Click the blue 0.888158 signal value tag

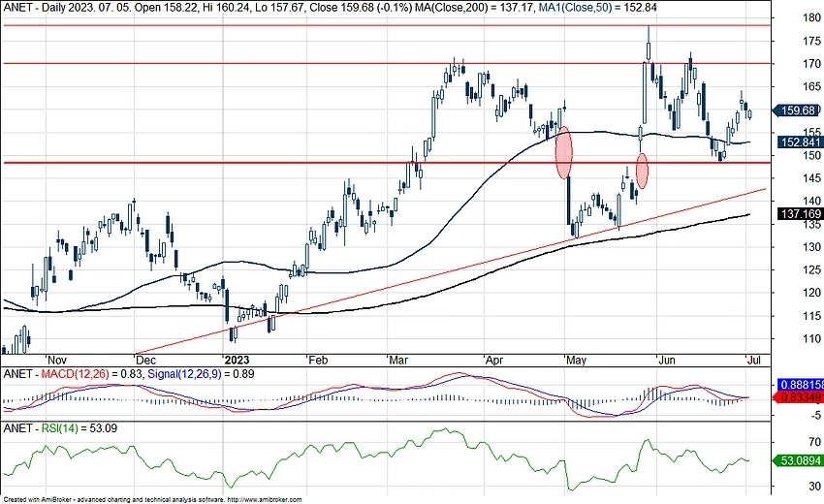[802, 384]
